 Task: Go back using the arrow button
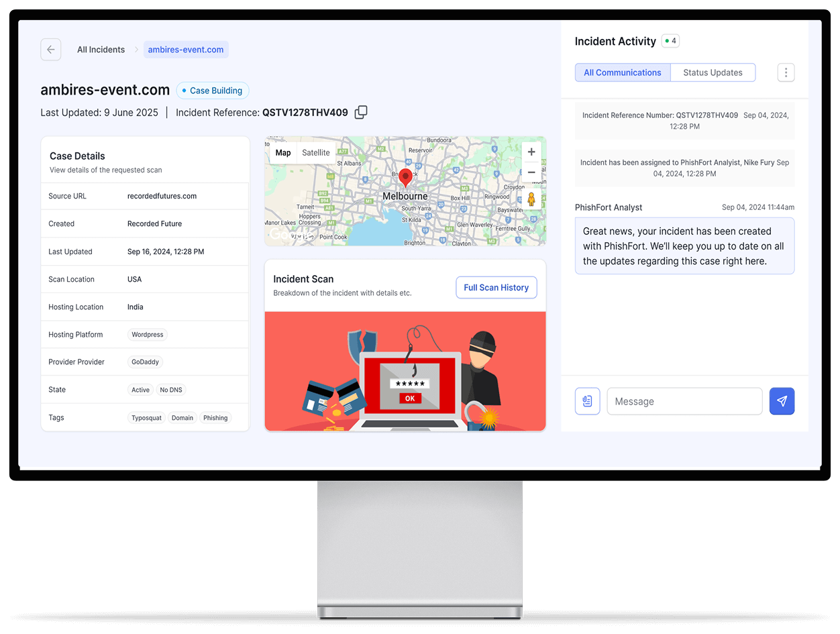(x=50, y=49)
